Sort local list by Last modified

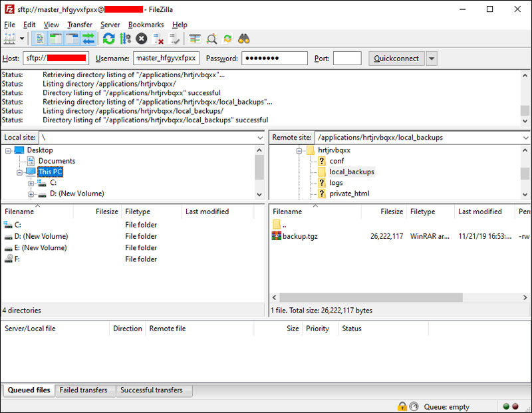pos(218,211)
